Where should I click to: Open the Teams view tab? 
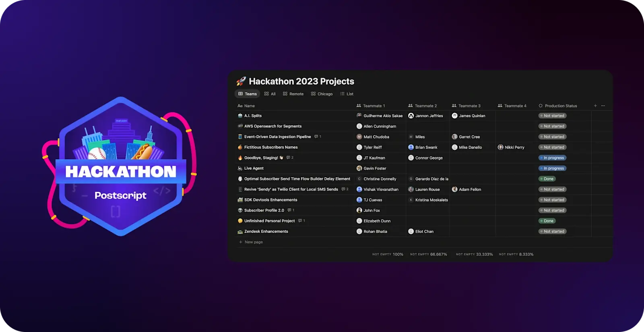(x=248, y=94)
